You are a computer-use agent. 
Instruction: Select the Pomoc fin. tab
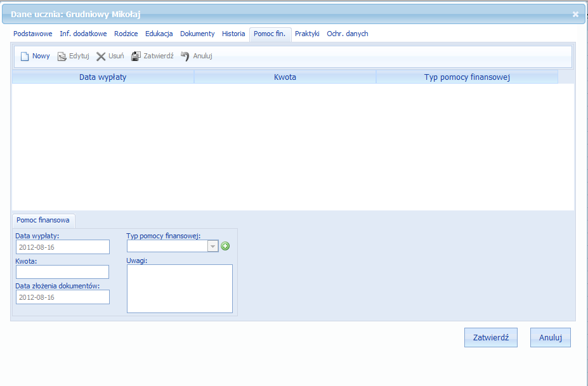pyautogui.click(x=270, y=34)
